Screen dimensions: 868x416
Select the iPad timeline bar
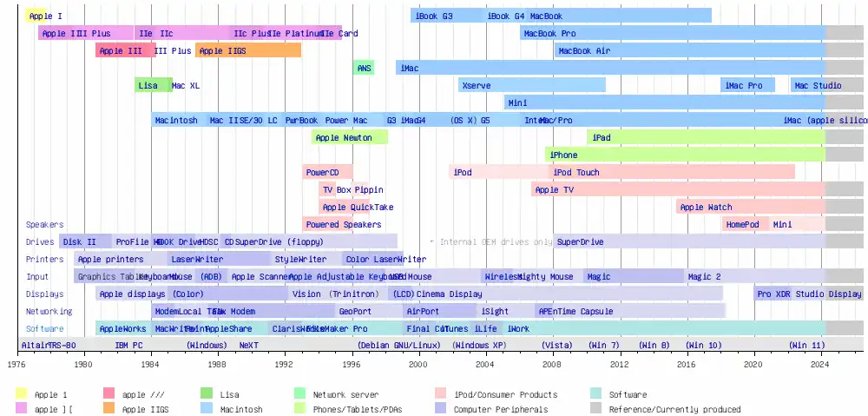707,137
